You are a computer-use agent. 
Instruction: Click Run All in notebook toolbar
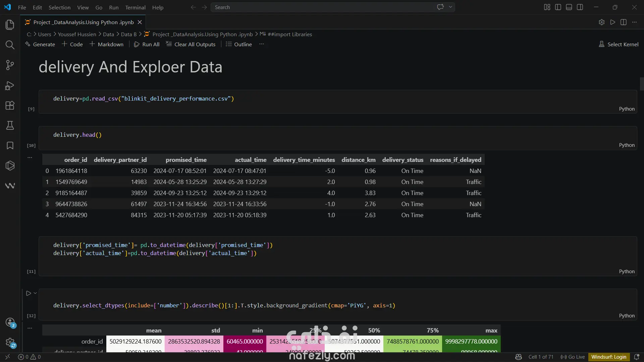pyautogui.click(x=147, y=44)
